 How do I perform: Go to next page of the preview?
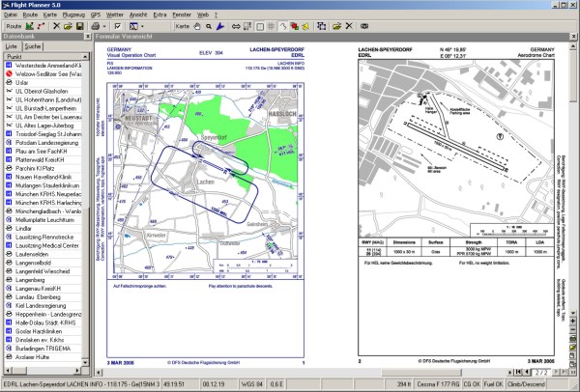[556, 372]
